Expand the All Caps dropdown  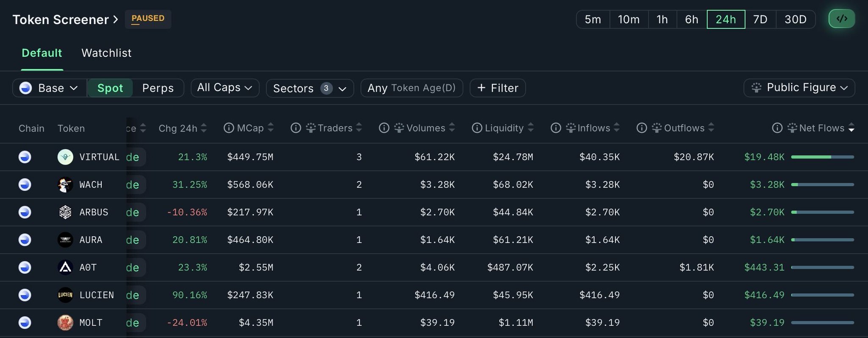225,88
